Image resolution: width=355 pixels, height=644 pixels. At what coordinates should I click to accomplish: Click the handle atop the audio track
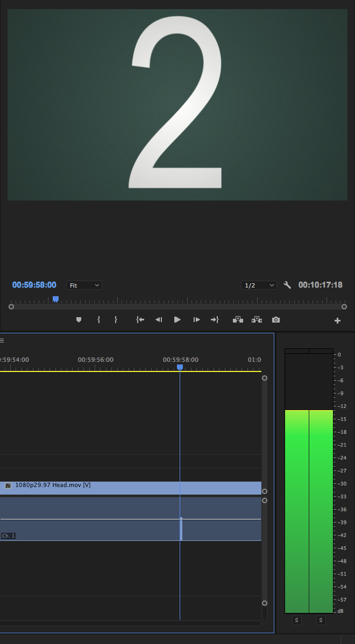[265, 500]
